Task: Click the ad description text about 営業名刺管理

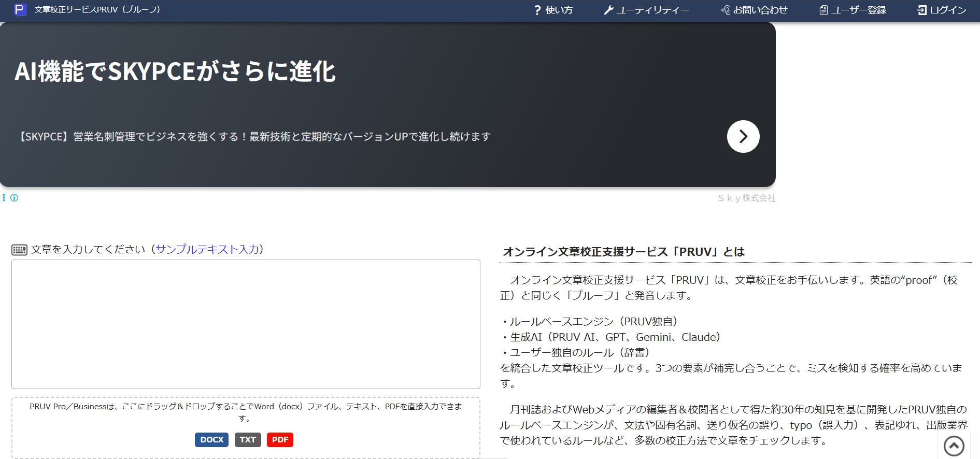Action: pyautogui.click(x=254, y=136)
